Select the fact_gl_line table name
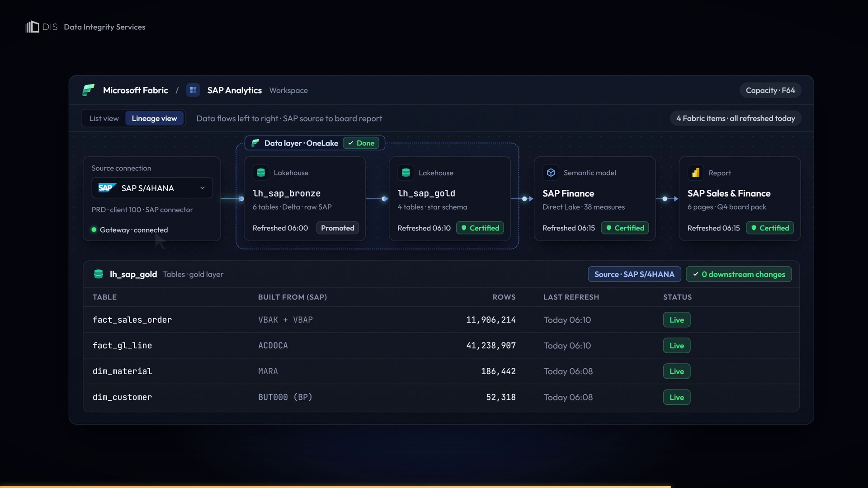The height and width of the screenshot is (488, 868). click(x=122, y=346)
